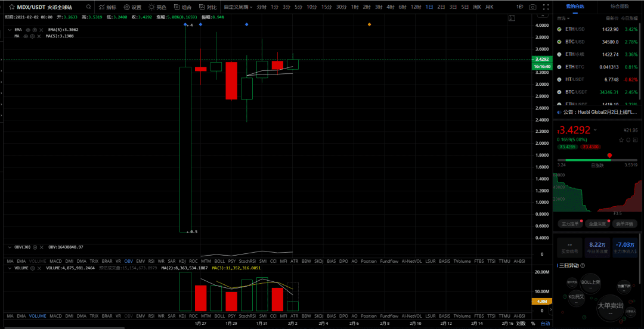Image resolution: width=644 pixels, height=329 pixels.
Task: Select the 月K timeframe
Action: (489, 7)
